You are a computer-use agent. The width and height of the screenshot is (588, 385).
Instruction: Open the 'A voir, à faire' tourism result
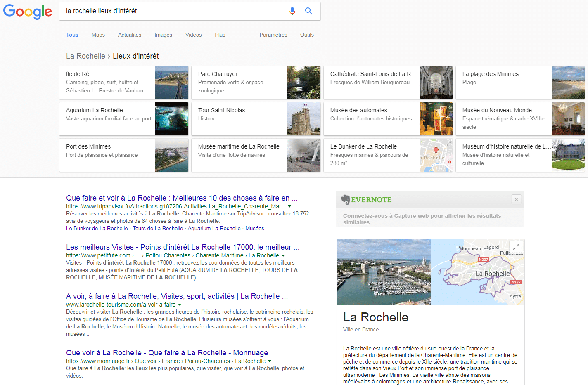pos(177,296)
